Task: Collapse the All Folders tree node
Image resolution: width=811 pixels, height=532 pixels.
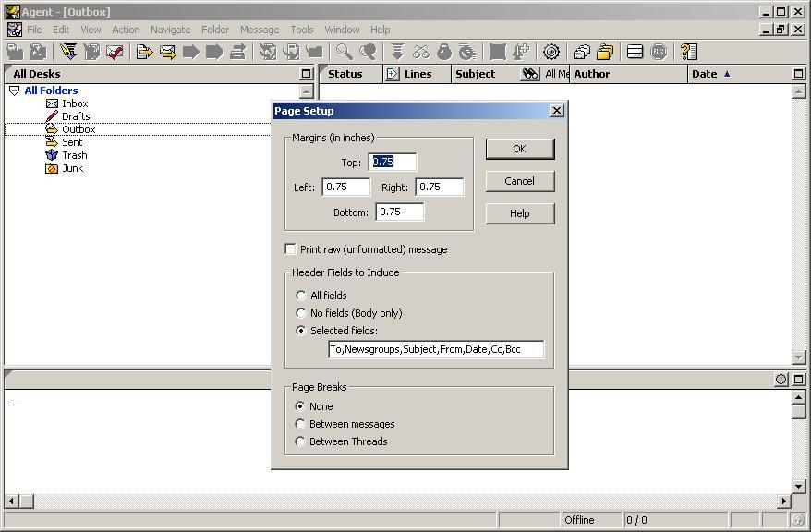Action: pos(14,91)
